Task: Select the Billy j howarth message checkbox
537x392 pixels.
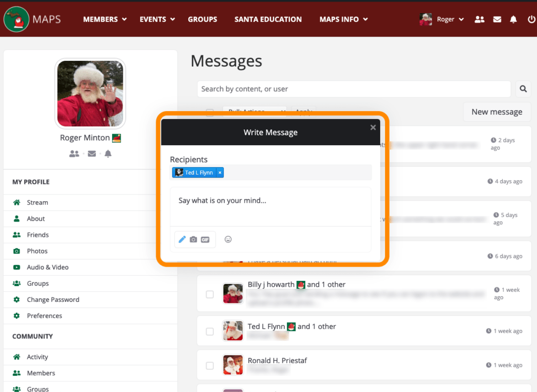Action: [x=210, y=294]
